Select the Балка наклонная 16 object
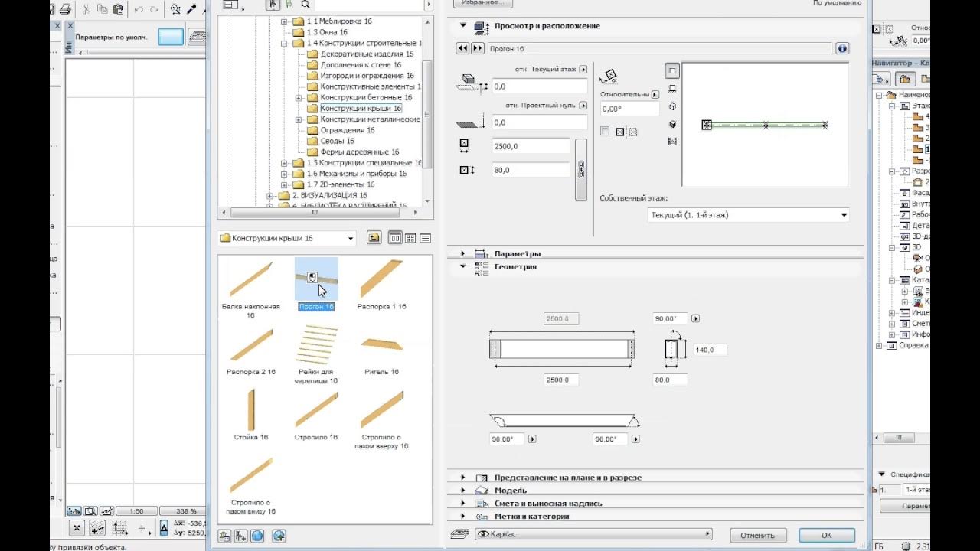The image size is (980, 551). [250, 289]
